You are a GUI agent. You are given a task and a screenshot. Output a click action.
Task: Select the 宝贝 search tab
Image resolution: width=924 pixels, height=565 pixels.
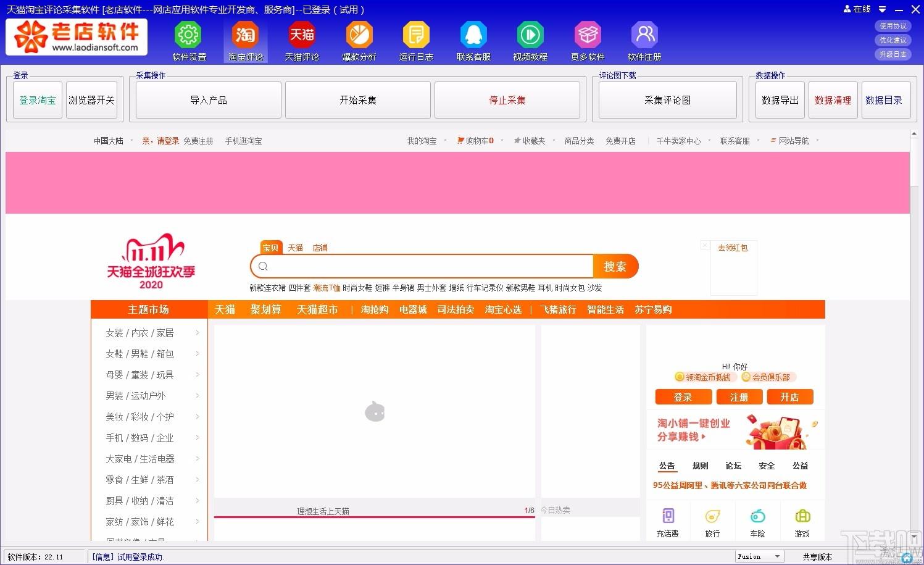tap(270, 248)
